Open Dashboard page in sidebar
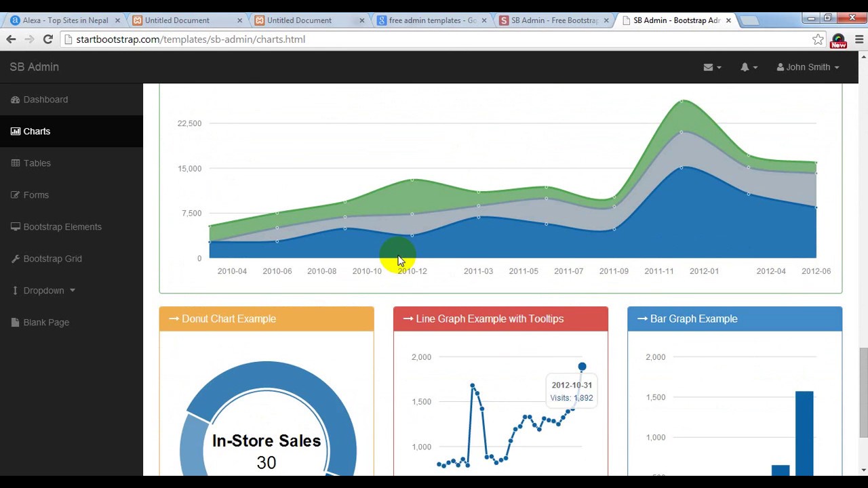The height and width of the screenshot is (488, 868). click(x=71, y=100)
